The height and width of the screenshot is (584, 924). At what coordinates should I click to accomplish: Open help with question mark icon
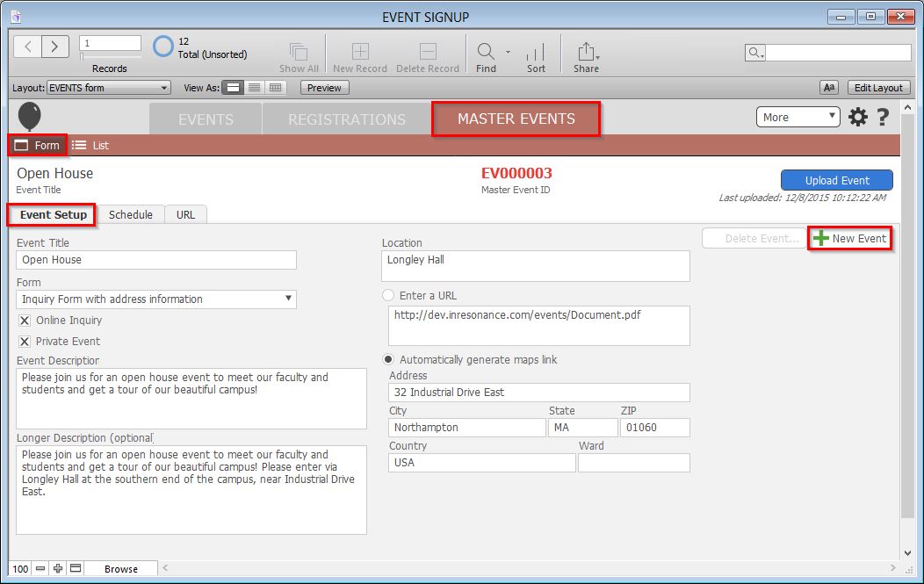[x=883, y=117]
